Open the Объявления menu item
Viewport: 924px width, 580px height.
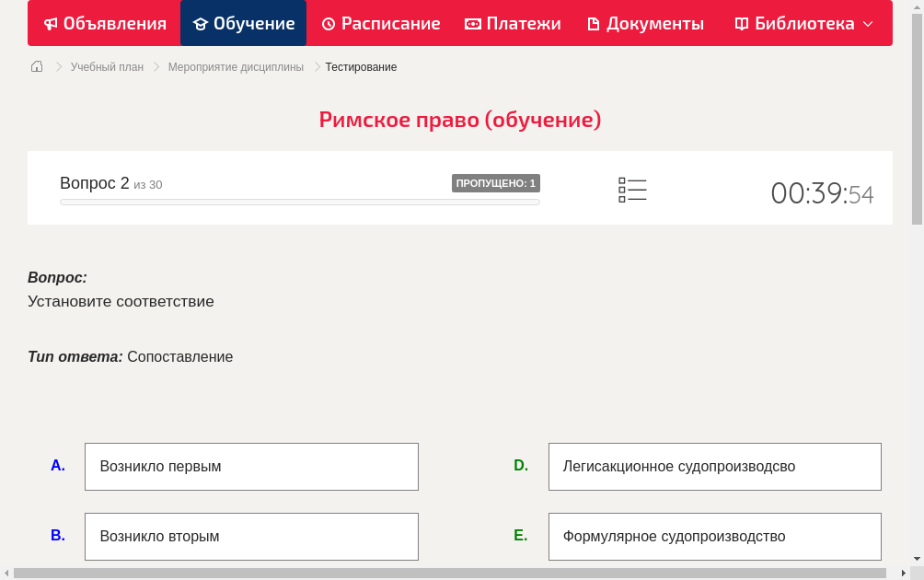click(104, 23)
